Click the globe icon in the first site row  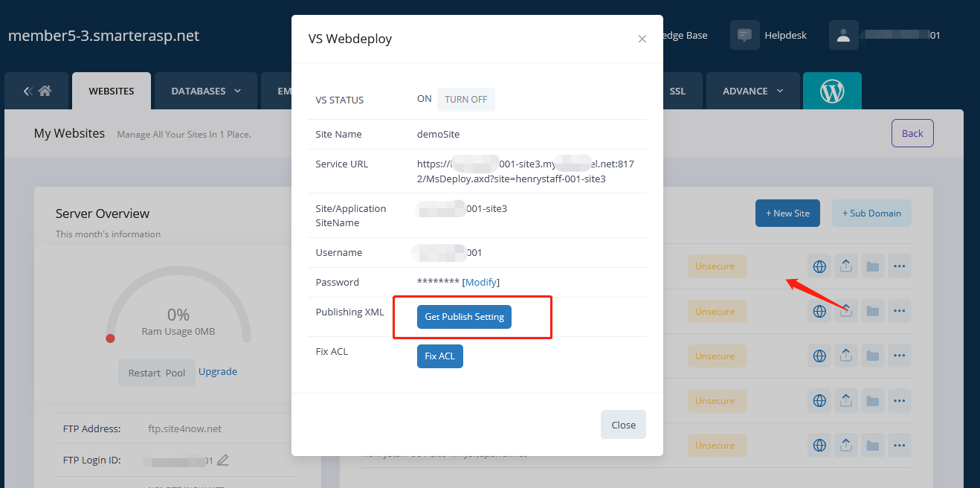point(819,266)
